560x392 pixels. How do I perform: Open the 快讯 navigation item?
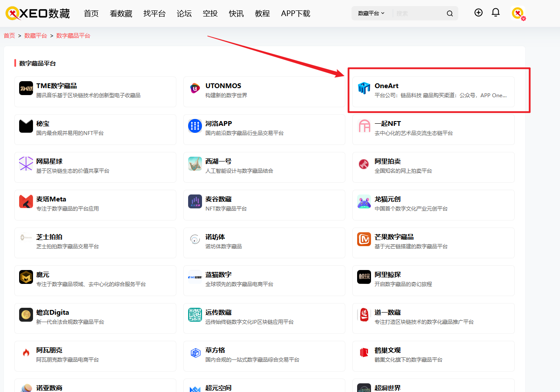coord(236,13)
